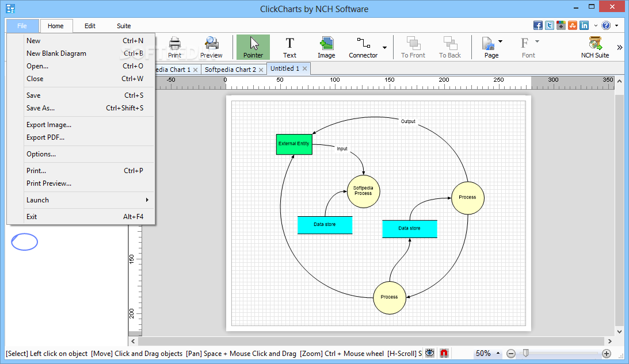Toggle the snap magnet icon
629x364 pixels.
(444, 353)
